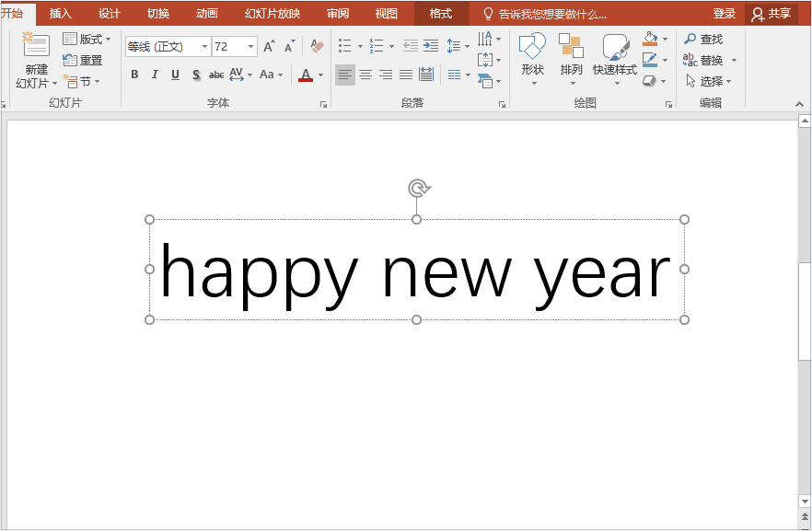Click the numbered list icon

click(x=377, y=46)
